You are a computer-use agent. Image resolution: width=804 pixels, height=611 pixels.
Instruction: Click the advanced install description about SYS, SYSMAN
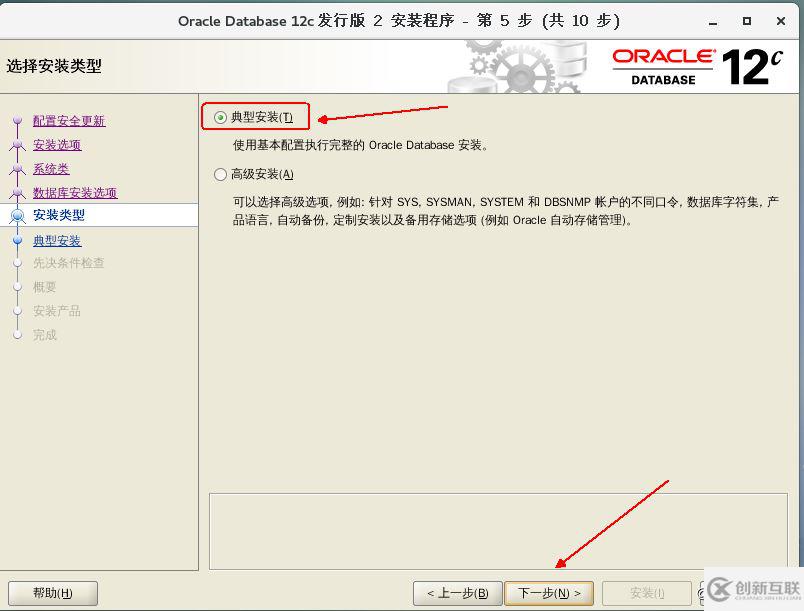coord(506,211)
